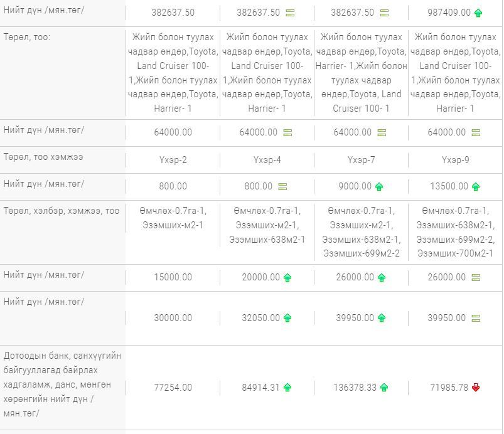Image resolution: width=504 pixels, height=434 pixels.
Task: Select the 77254.00 value cell
Action: pyautogui.click(x=173, y=388)
